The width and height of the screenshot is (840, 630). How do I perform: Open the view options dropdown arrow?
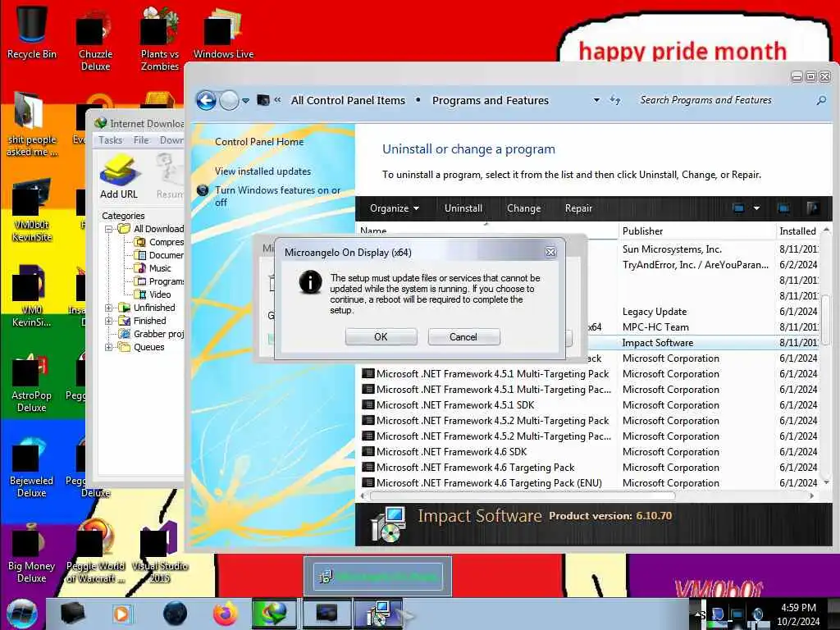pyautogui.click(x=756, y=208)
